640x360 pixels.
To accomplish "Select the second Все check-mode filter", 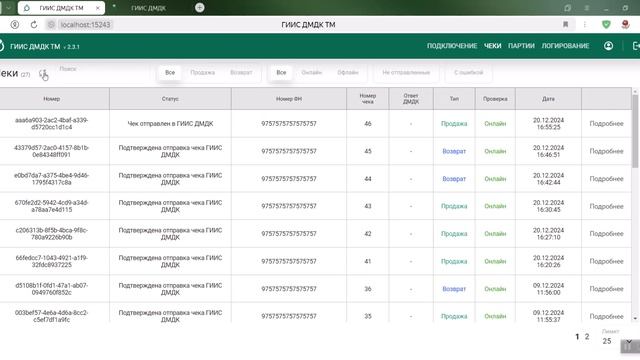I will [281, 73].
